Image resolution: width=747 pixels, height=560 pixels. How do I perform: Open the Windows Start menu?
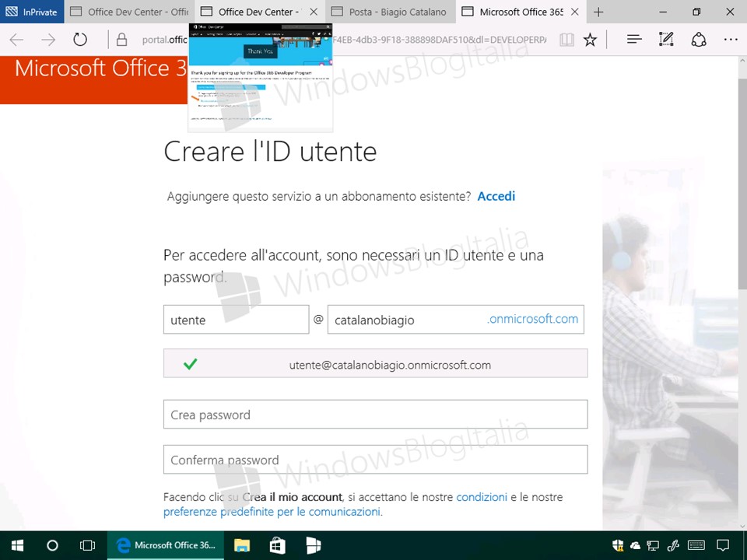pyautogui.click(x=17, y=545)
